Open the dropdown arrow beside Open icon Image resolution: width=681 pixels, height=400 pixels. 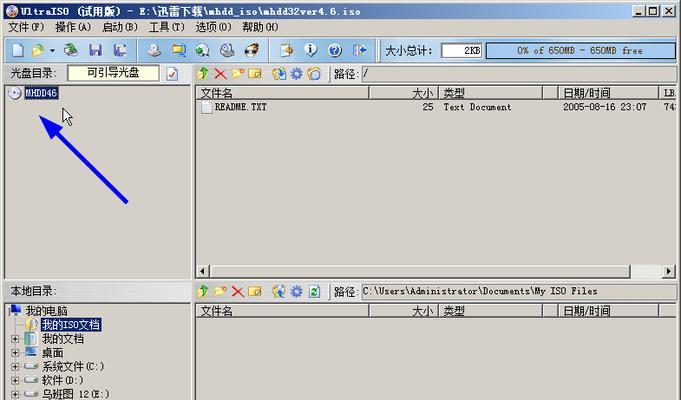tap(52, 51)
